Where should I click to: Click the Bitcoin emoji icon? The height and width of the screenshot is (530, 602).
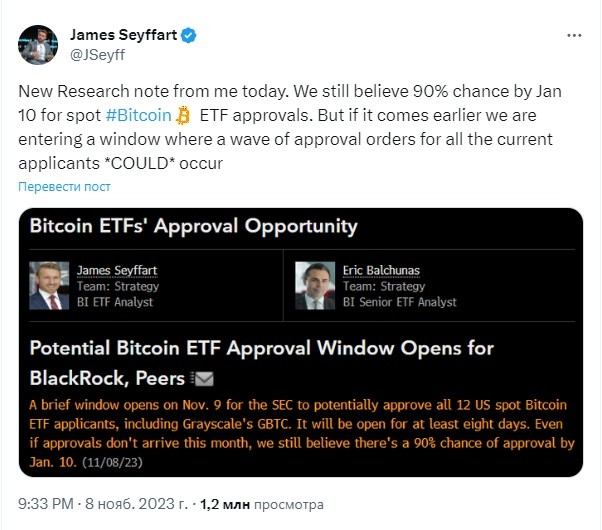click(183, 116)
